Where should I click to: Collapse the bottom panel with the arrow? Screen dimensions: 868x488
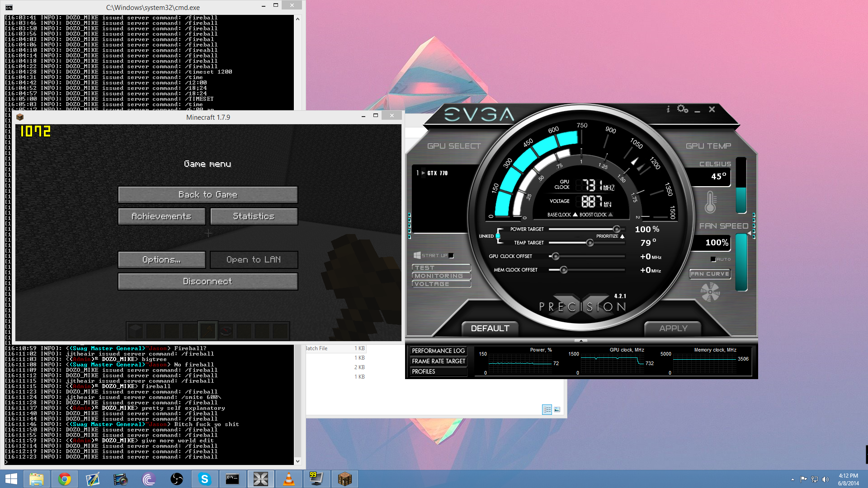(x=581, y=341)
